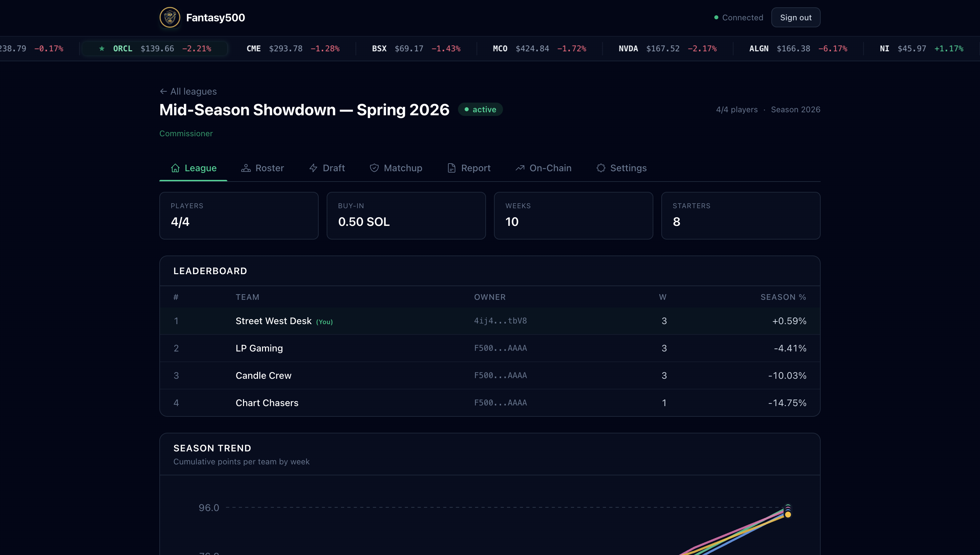Image resolution: width=980 pixels, height=555 pixels.
Task: Click the person icon on Roster tab
Action: click(x=246, y=168)
